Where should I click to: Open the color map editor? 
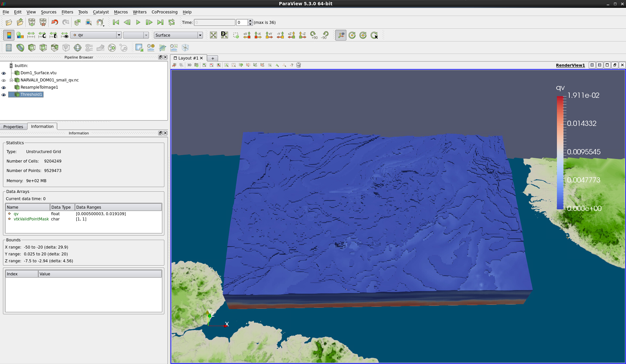20,35
